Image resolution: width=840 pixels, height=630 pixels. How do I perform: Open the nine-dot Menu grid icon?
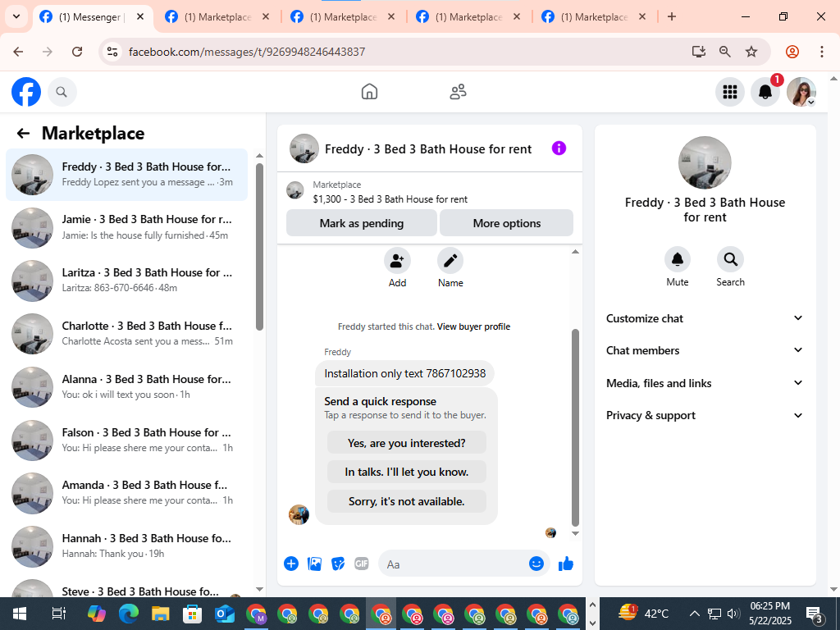(x=729, y=92)
